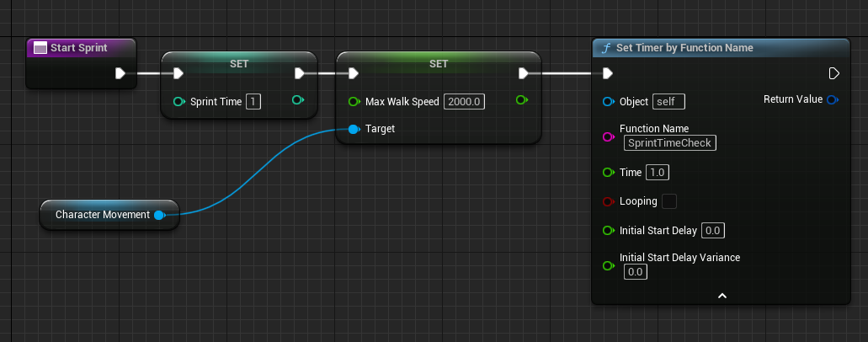Click Set Timer node exec output pin
The height and width of the screenshot is (342, 868).
[x=833, y=73]
